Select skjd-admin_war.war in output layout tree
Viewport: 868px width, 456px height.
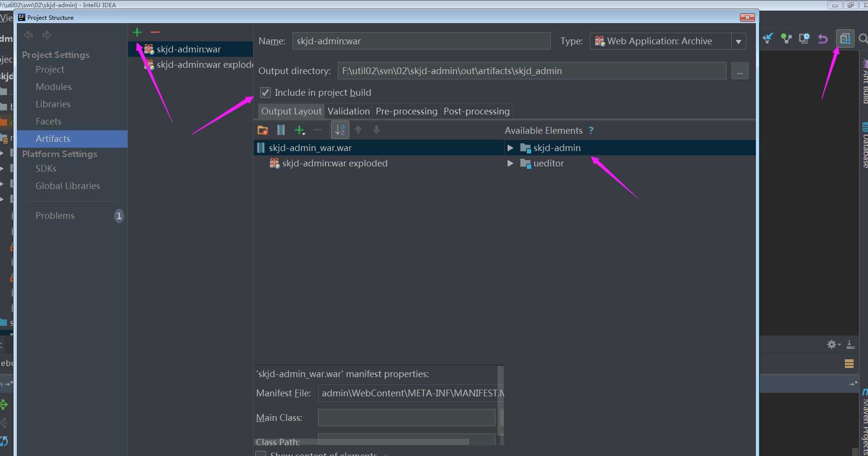pos(379,148)
